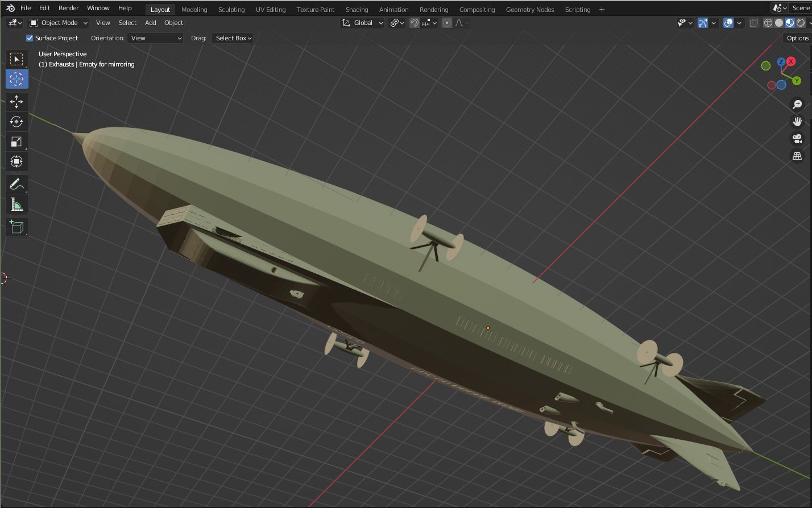
Task: Open the File menu
Action: [x=26, y=8]
